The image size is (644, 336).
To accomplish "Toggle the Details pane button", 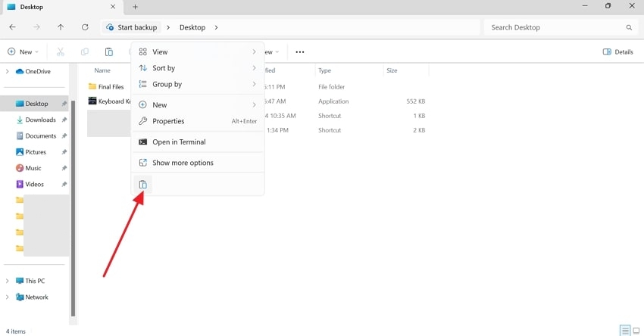I will point(617,52).
